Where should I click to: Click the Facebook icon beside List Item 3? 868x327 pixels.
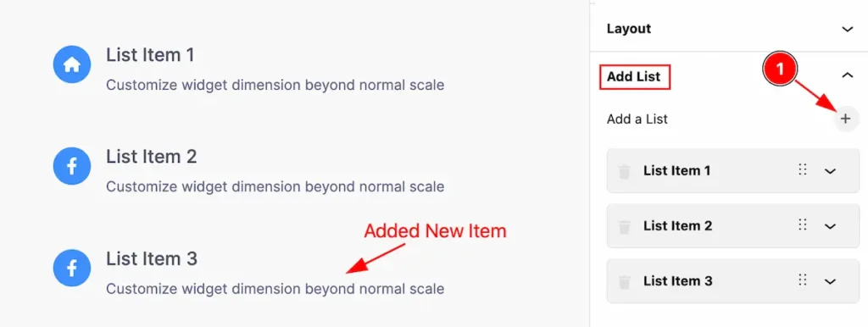(72, 268)
